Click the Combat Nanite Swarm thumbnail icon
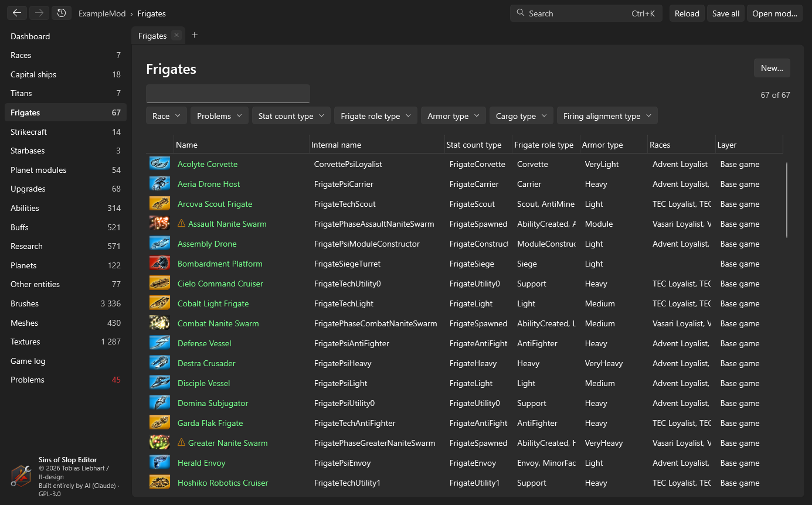The width and height of the screenshot is (812, 505). coord(159,323)
